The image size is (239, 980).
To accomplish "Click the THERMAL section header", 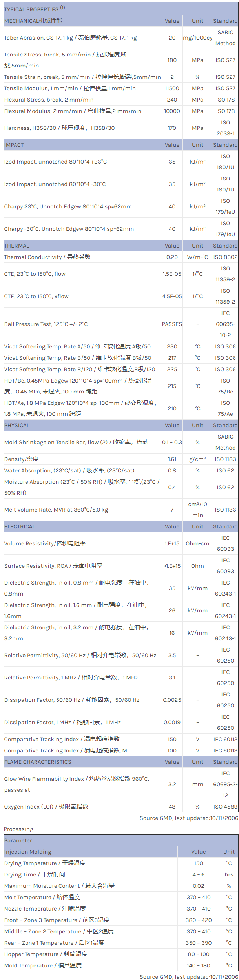I will pyautogui.click(x=17, y=246).
